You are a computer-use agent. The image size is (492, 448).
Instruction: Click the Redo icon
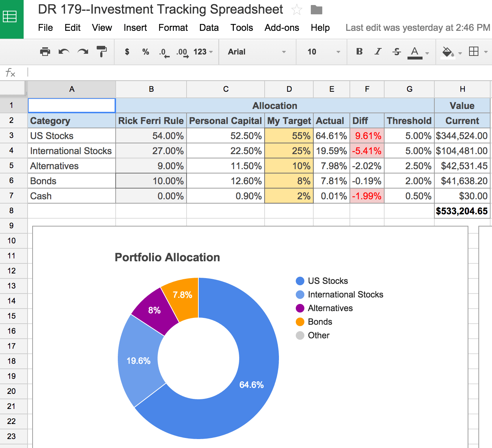(x=83, y=52)
